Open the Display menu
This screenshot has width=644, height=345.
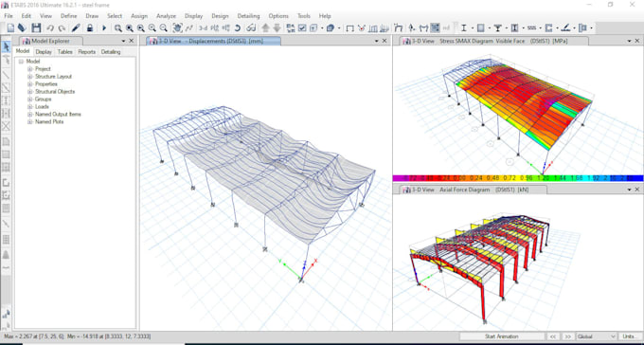[x=193, y=15]
